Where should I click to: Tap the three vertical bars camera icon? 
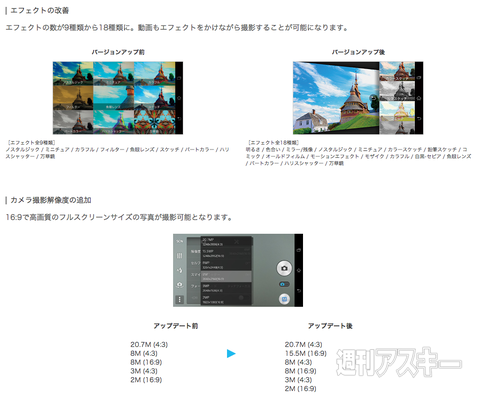click(x=180, y=256)
